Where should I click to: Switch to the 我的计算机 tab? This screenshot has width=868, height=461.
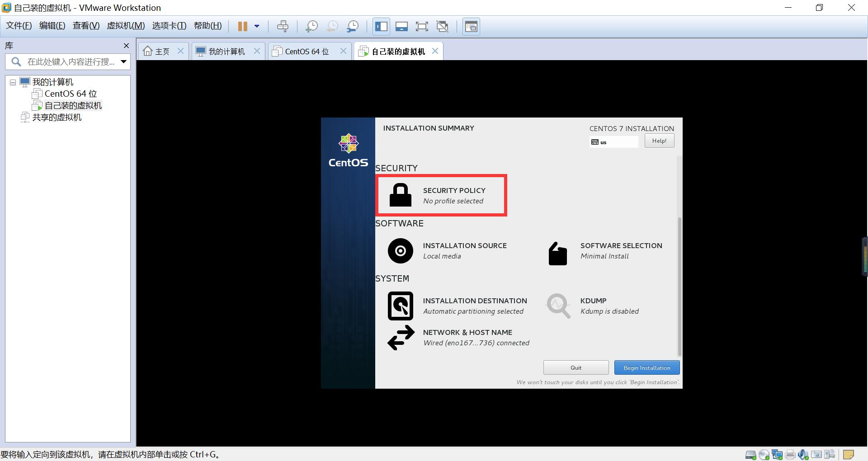226,51
